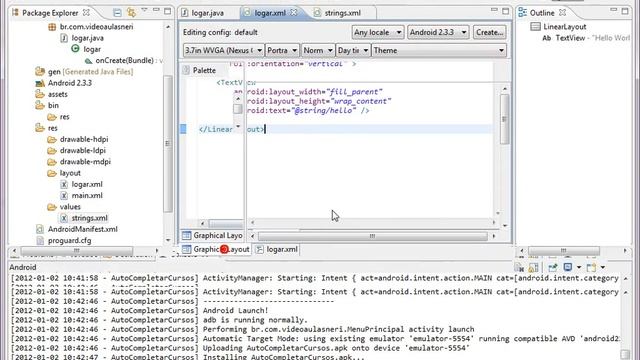Select br.com.videoaulasneri package
Screen dimensions: 640x360
tap(96, 27)
